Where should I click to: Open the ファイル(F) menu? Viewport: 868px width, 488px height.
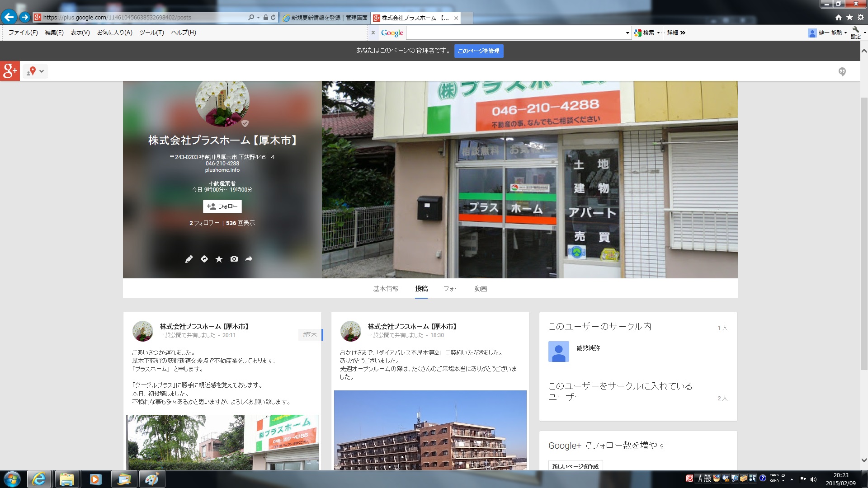pos(23,33)
